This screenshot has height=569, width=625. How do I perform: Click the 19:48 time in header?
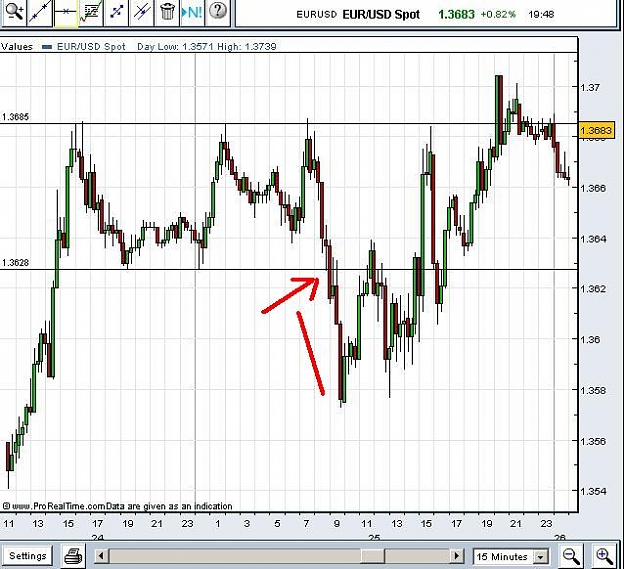pos(541,14)
